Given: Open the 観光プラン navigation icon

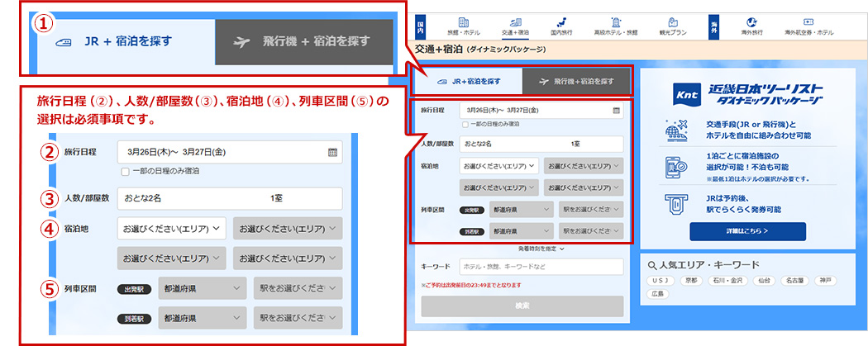Looking at the screenshot, I should (x=673, y=22).
